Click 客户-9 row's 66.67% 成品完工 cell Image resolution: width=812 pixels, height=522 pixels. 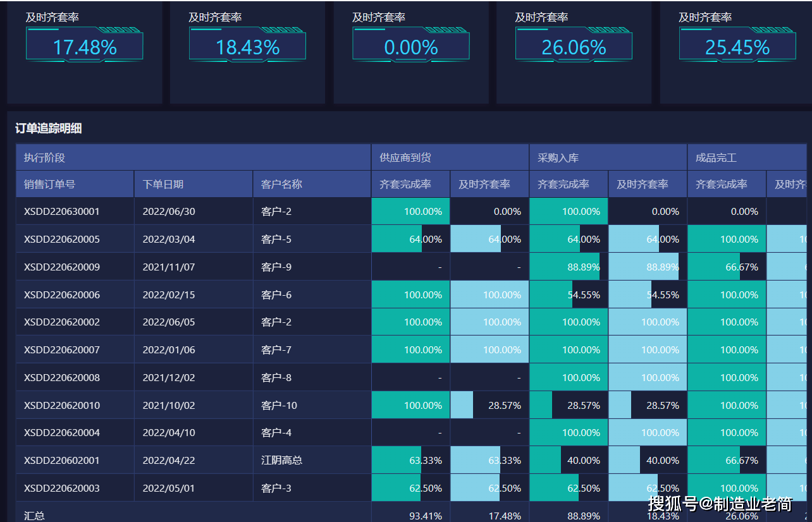pos(727,267)
